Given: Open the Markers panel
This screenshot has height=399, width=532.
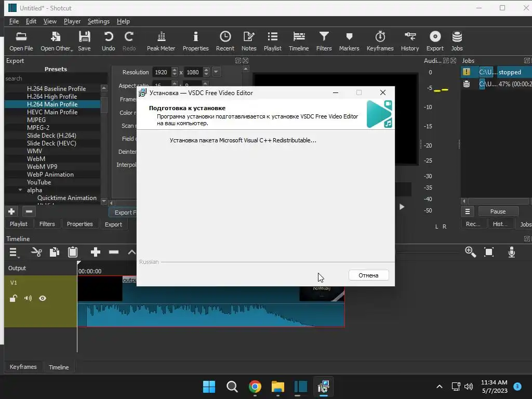Looking at the screenshot, I should point(349,42).
